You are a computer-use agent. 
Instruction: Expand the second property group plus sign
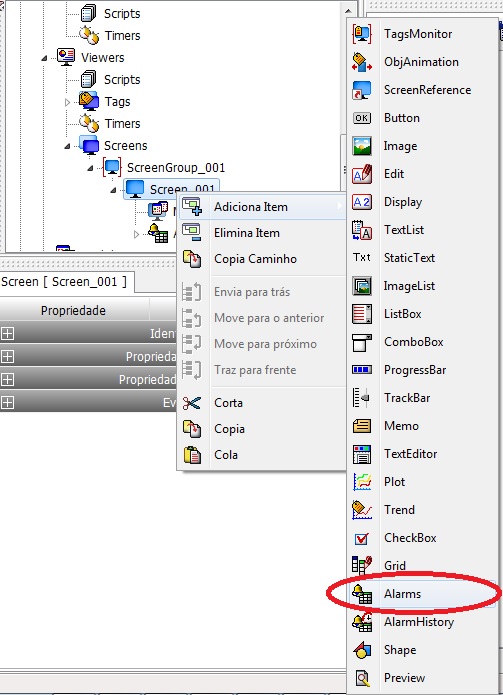click(x=8, y=357)
